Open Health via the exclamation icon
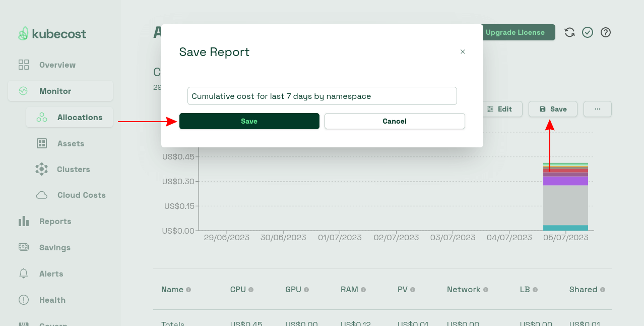The height and width of the screenshot is (326, 644). (23, 300)
